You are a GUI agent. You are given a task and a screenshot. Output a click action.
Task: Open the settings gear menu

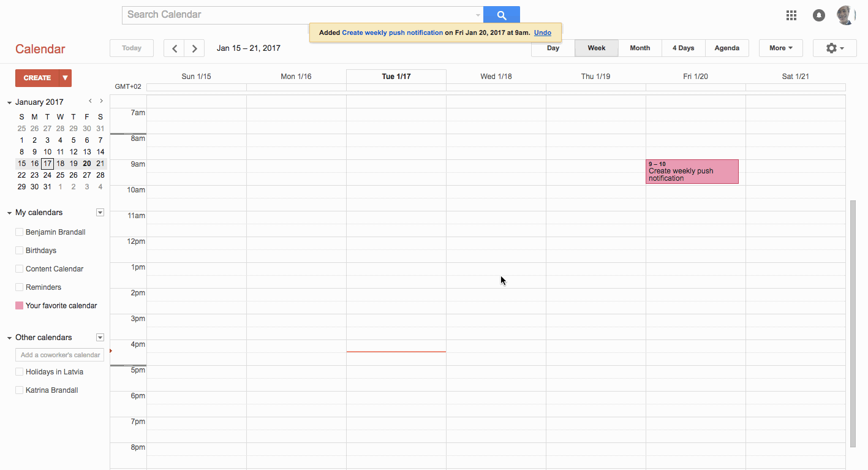coord(835,48)
